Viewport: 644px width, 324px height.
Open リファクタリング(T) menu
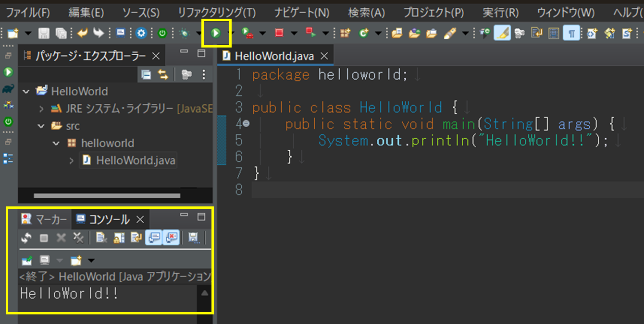(x=216, y=12)
